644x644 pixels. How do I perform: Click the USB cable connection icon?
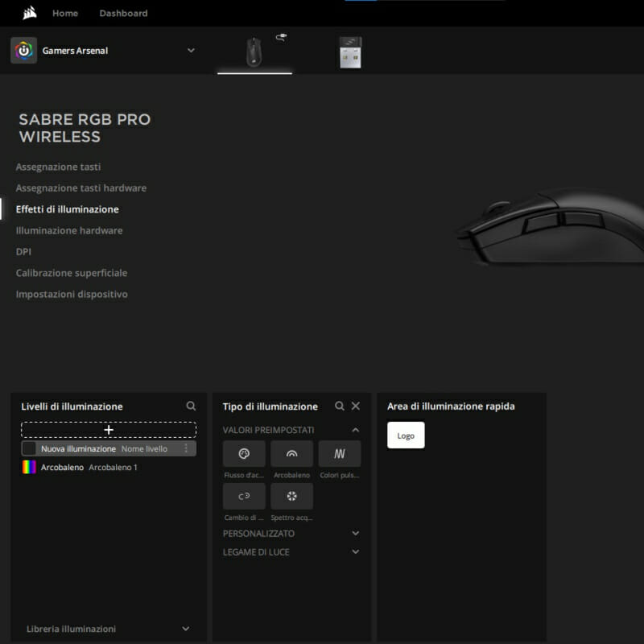pos(281,37)
